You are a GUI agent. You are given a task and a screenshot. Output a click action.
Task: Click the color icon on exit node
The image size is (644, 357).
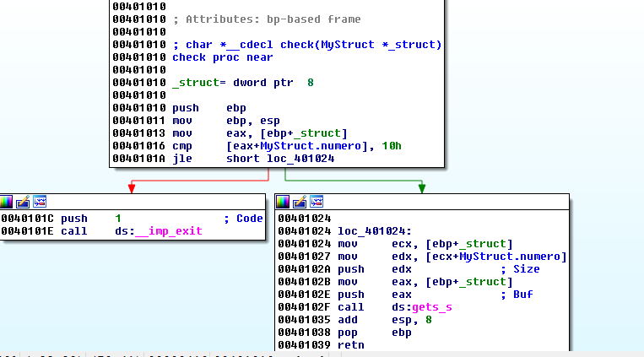[x=7, y=202]
